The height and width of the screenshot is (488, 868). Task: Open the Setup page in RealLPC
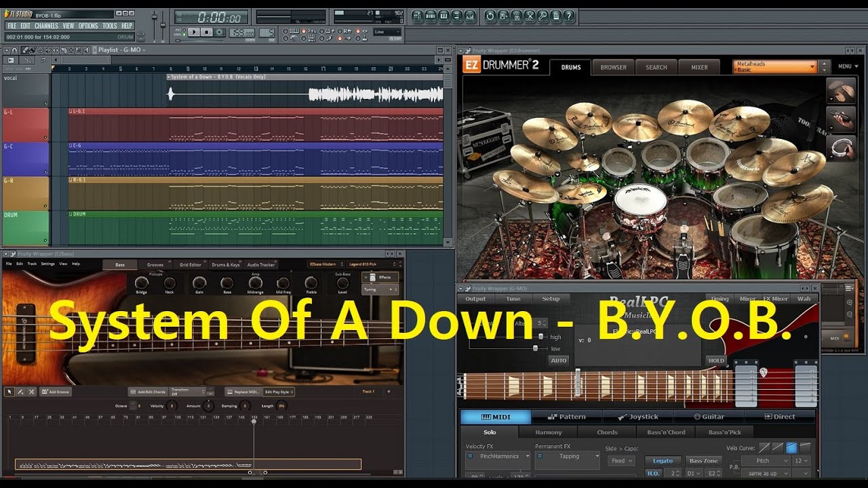pyautogui.click(x=551, y=298)
